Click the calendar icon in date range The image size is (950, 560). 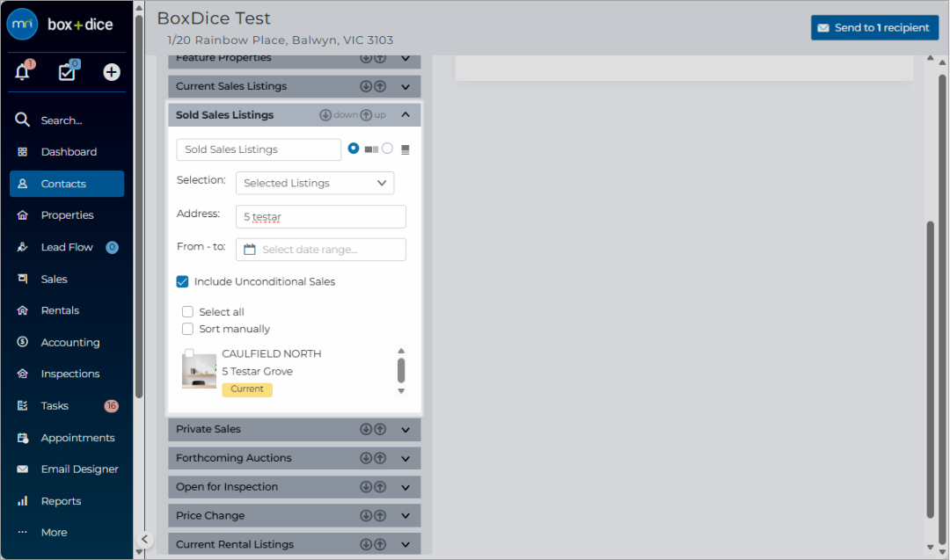[250, 250]
